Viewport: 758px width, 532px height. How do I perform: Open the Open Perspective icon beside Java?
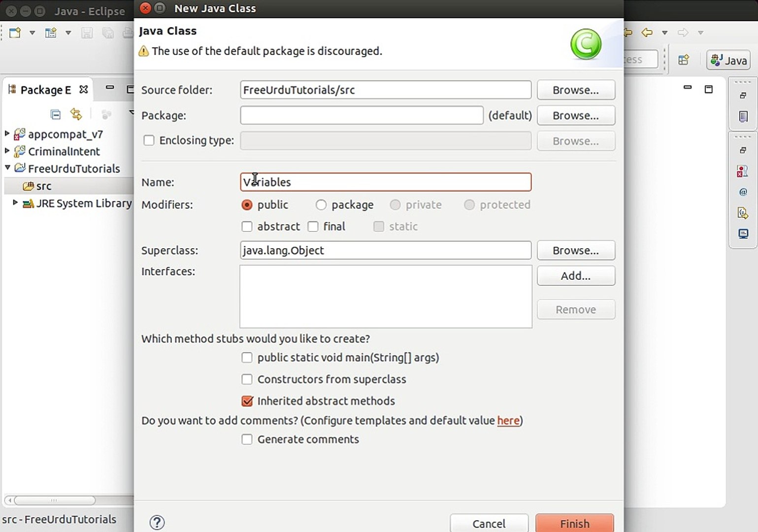coord(684,60)
